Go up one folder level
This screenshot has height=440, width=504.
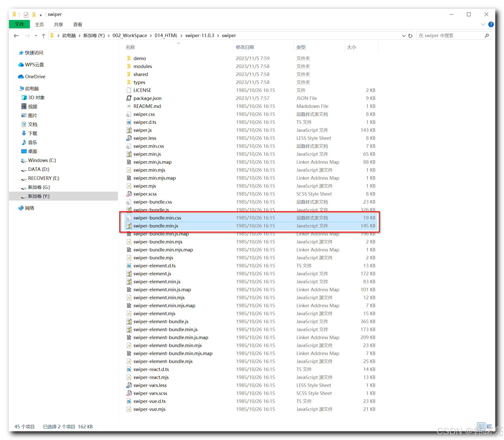pyautogui.click(x=43, y=36)
